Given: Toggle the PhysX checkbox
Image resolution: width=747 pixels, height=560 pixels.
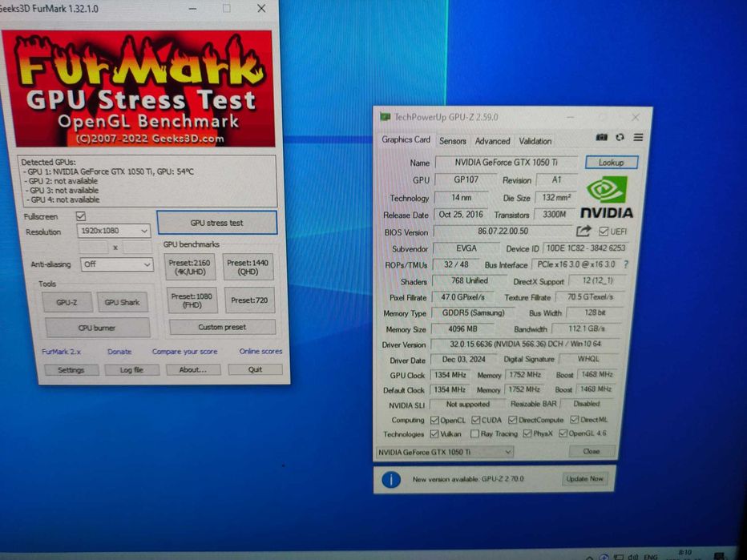Looking at the screenshot, I should [x=527, y=433].
